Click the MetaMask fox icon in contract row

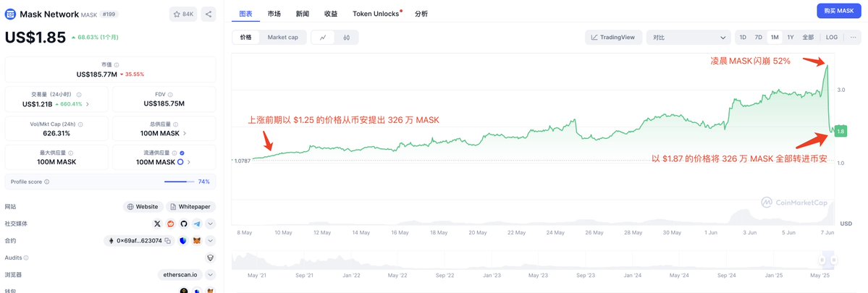[197, 241]
